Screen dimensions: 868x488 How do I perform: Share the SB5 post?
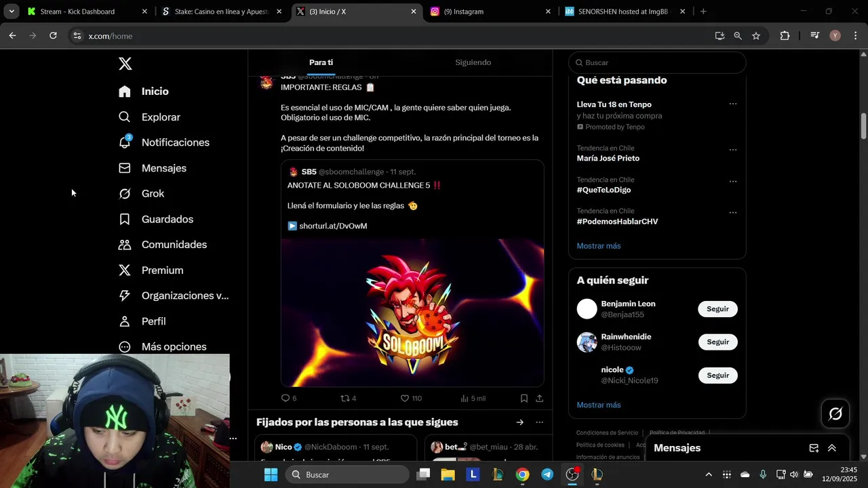point(540,399)
